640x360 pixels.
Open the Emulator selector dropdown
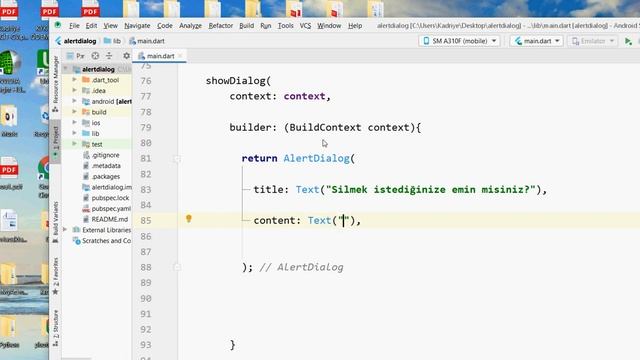tap(593, 41)
